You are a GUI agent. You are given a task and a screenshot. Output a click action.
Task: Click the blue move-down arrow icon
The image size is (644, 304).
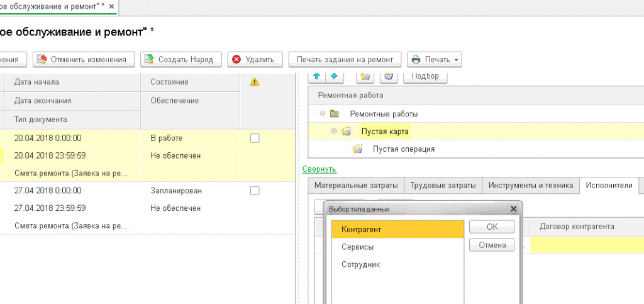(x=334, y=76)
